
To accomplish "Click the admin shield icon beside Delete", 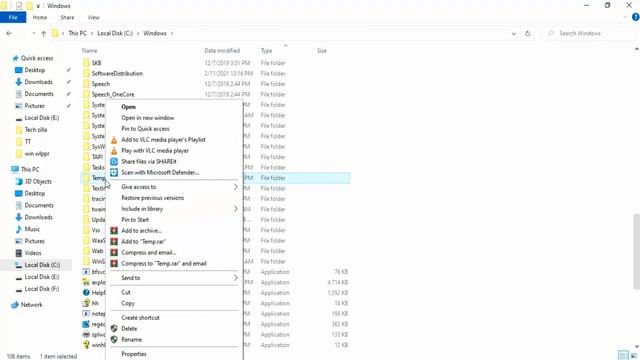I will pos(114,329).
